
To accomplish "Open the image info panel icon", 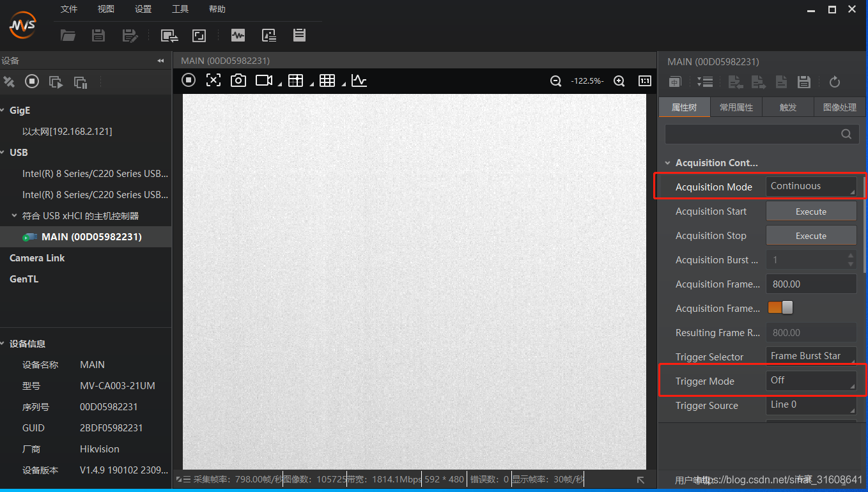I will 269,36.
